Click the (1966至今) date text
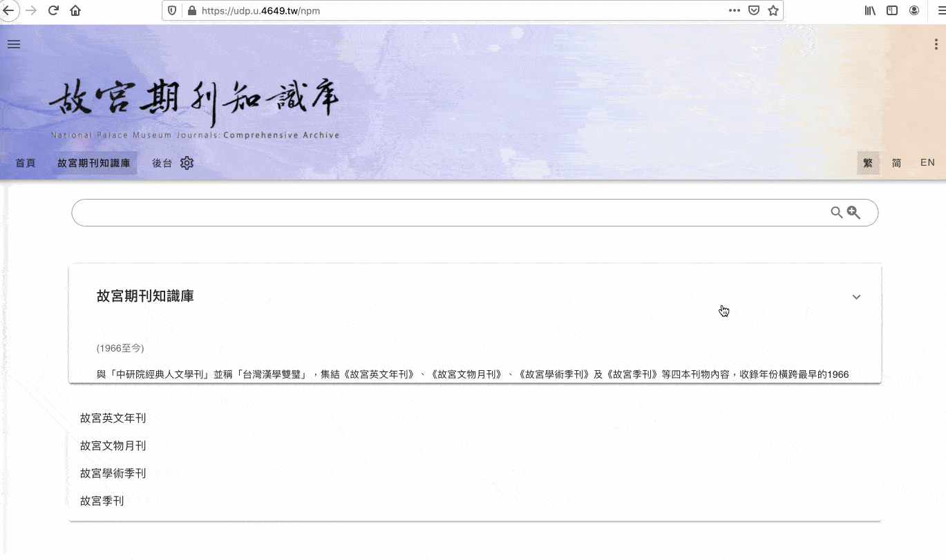 click(120, 348)
